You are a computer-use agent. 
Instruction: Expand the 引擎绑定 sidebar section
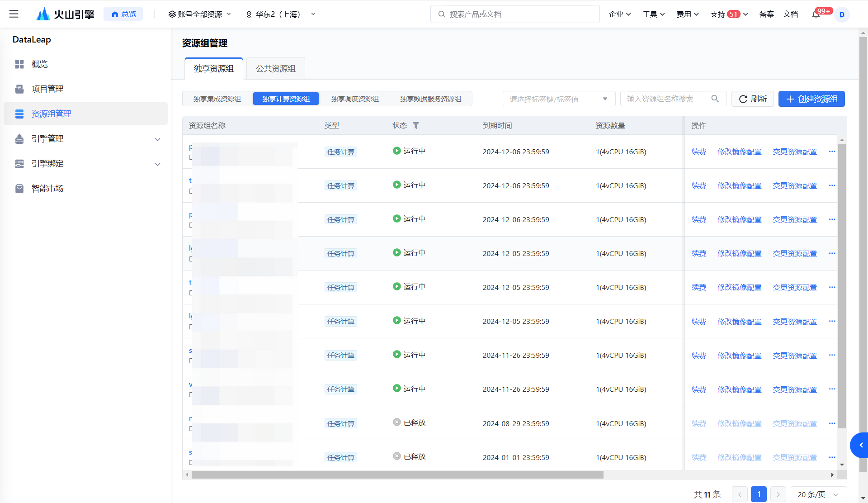pyautogui.click(x=157, y=164)
